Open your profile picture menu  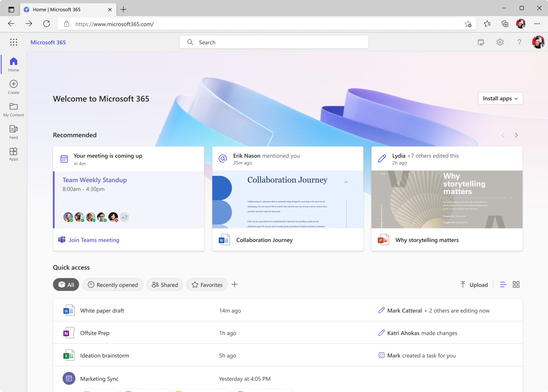[x=539, y=42]
